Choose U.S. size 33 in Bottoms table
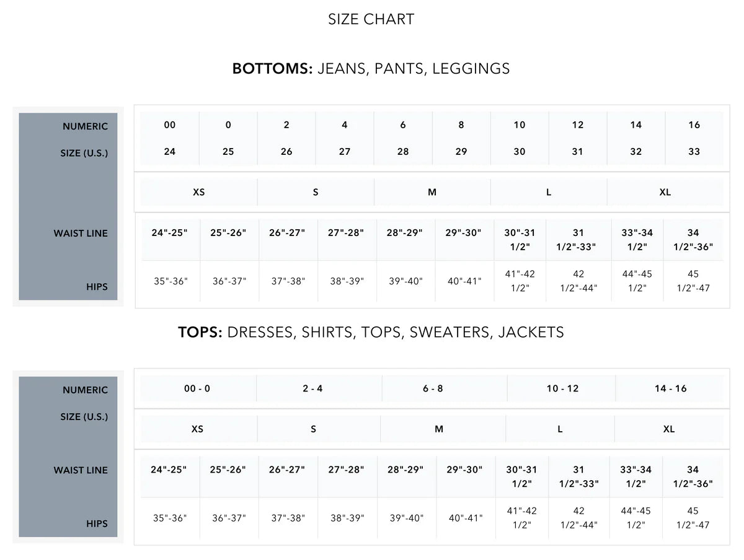 pyautogui.click(x=694, y=152)
